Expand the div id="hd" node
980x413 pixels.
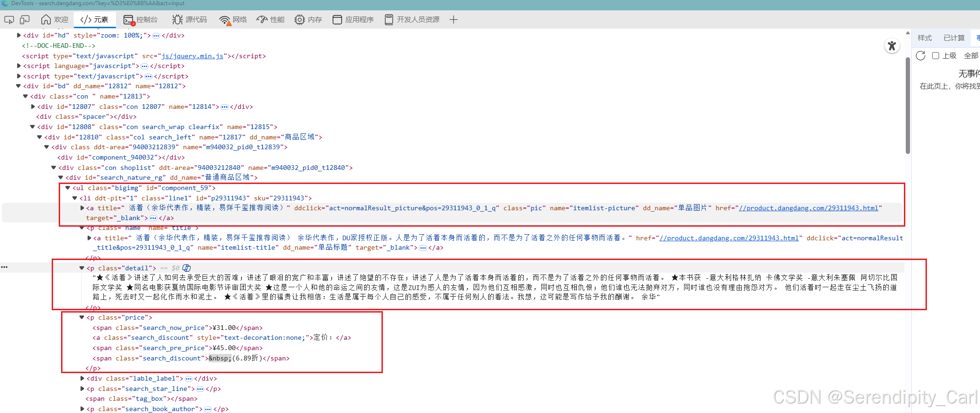point(19,35)
